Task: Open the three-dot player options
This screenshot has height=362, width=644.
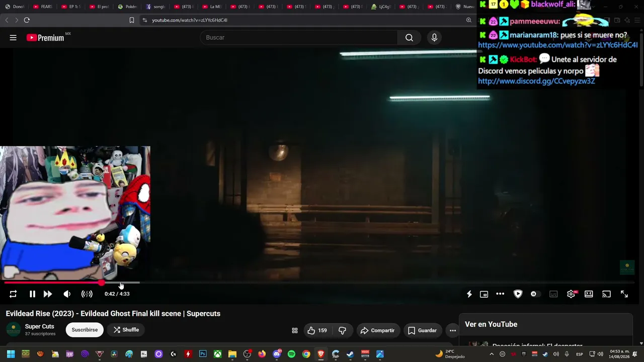Action: click(x=500, y=294)
